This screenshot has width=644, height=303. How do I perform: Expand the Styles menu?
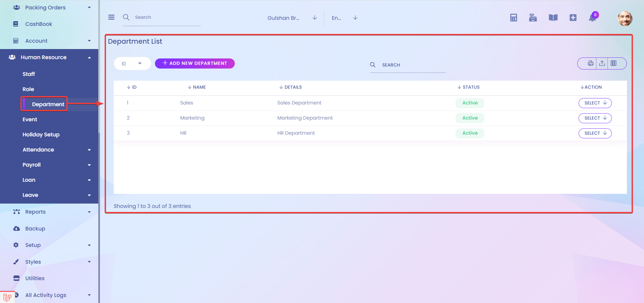pyautogui.click(x=89, y=262)
